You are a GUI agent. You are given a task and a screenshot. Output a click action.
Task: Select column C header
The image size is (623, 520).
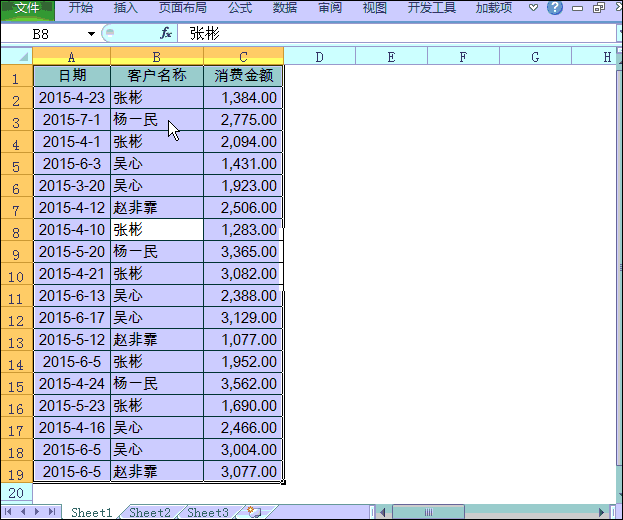tap(243, 56)
